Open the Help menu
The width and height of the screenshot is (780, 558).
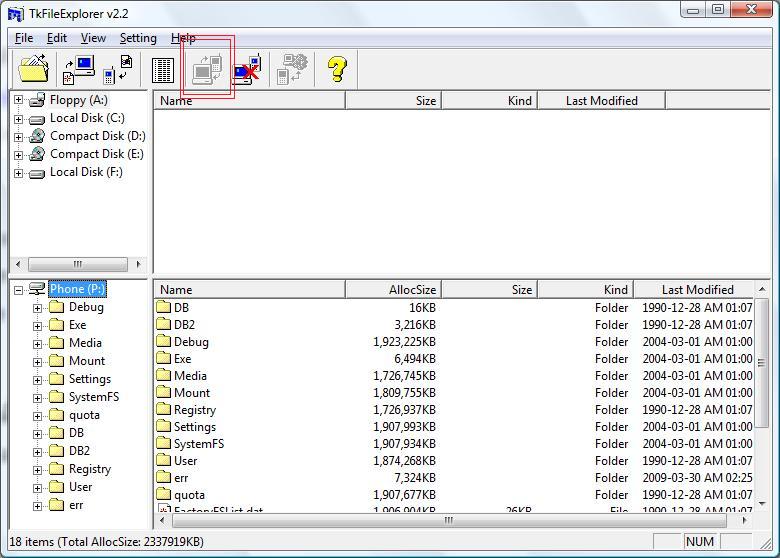click(x=183, y=38)
